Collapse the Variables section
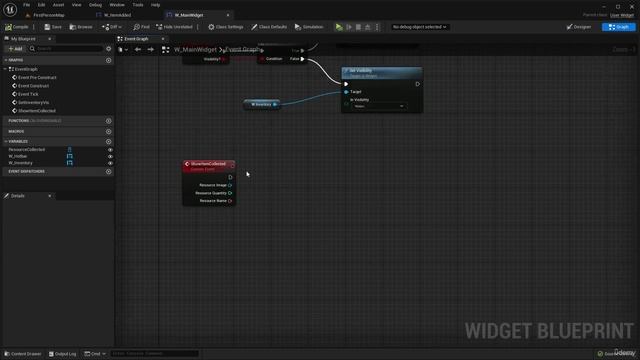The height and width of the screenshot is (360, 640). click(6, 141)
